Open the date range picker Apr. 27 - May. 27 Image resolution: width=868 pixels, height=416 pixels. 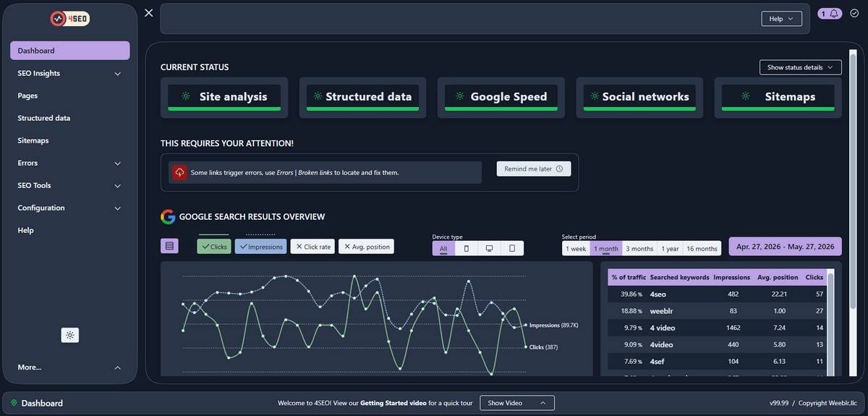(785, 247)
